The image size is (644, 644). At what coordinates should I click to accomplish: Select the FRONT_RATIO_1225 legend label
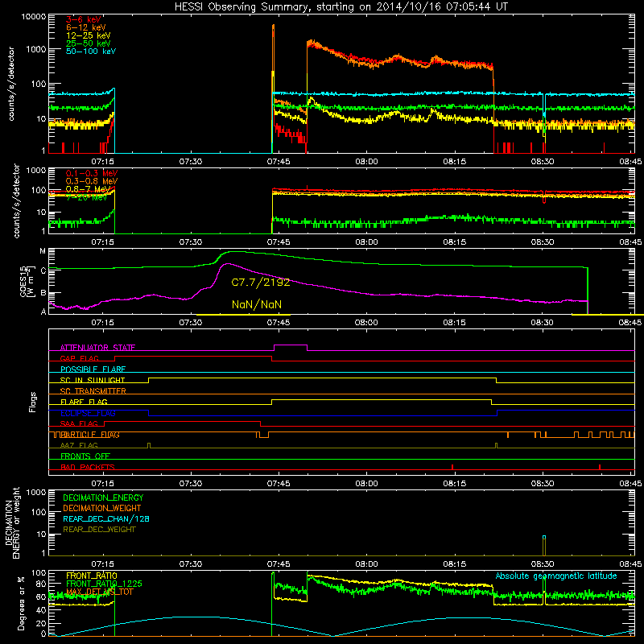[104, 584]
